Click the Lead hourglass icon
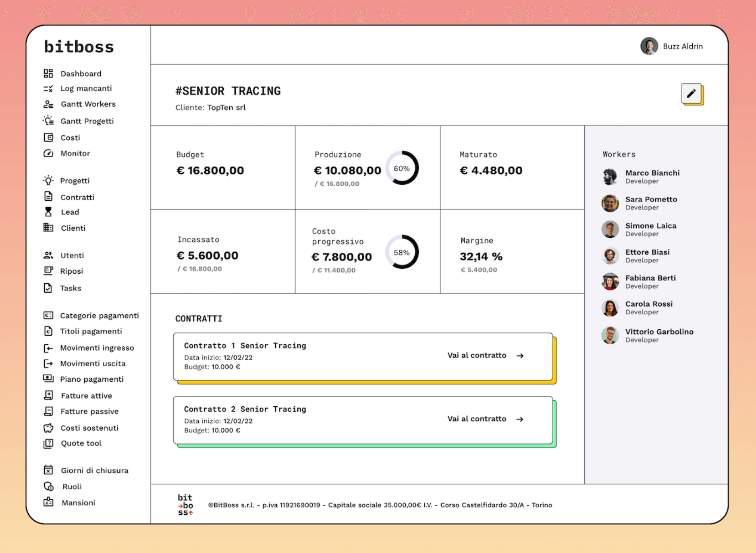Screen dimensions: 756x553 pyautogui.click(x=48, y=212)
